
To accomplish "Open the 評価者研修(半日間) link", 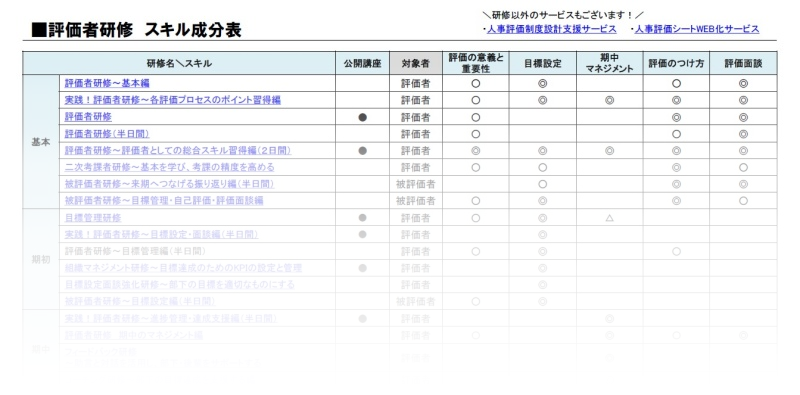I will 107,134.
